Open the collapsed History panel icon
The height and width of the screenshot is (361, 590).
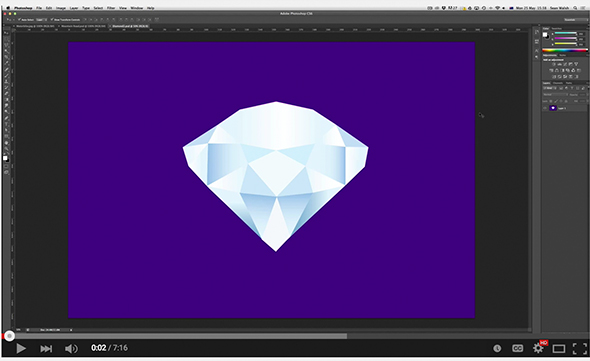coord(537,32)
